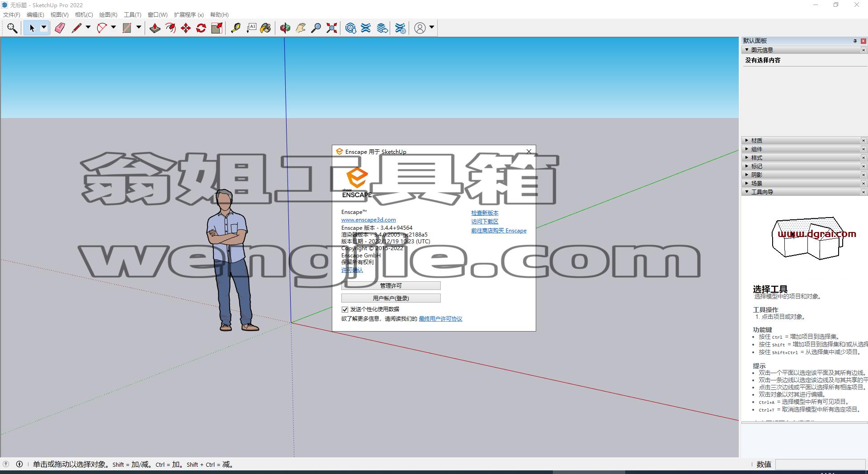Pin the 默认面板 tray
The image size is (868, 474).
[855, 41]
